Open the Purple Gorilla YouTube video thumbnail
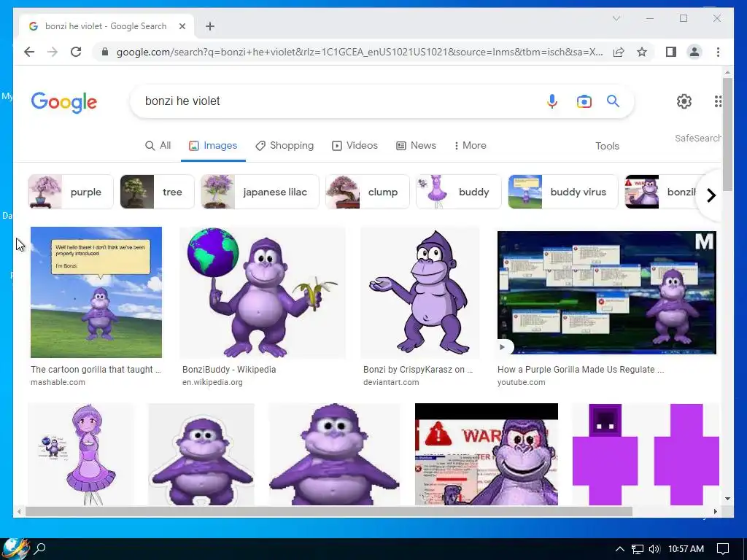The width and height of the screenshot is (747, 560). pyautogui.click(x=606, y=292)
